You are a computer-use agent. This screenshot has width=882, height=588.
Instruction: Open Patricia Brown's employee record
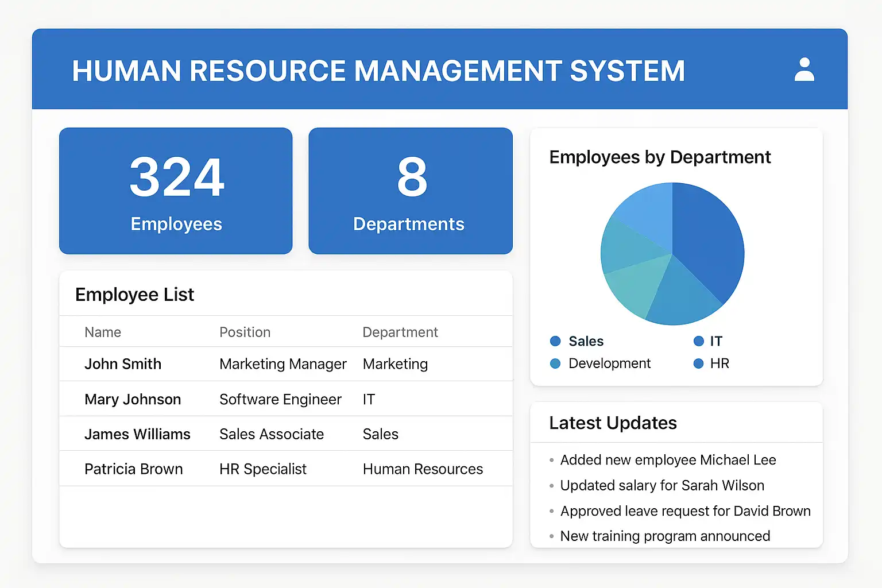point(133,469)
